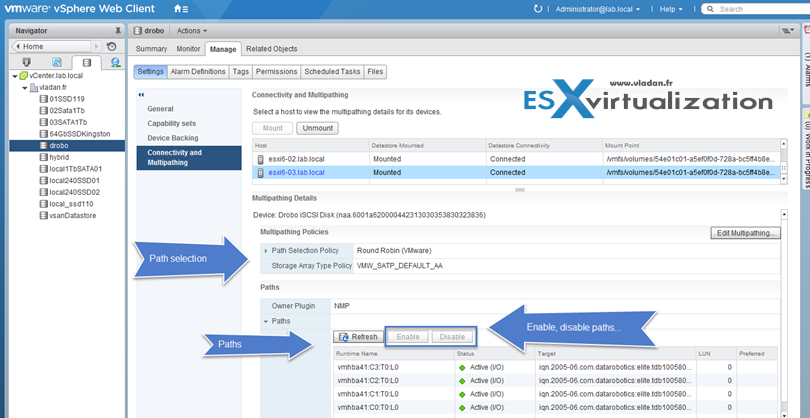Click the refresh icon in top bar
This screenshot has height=418, width=810.
(538, 9)
